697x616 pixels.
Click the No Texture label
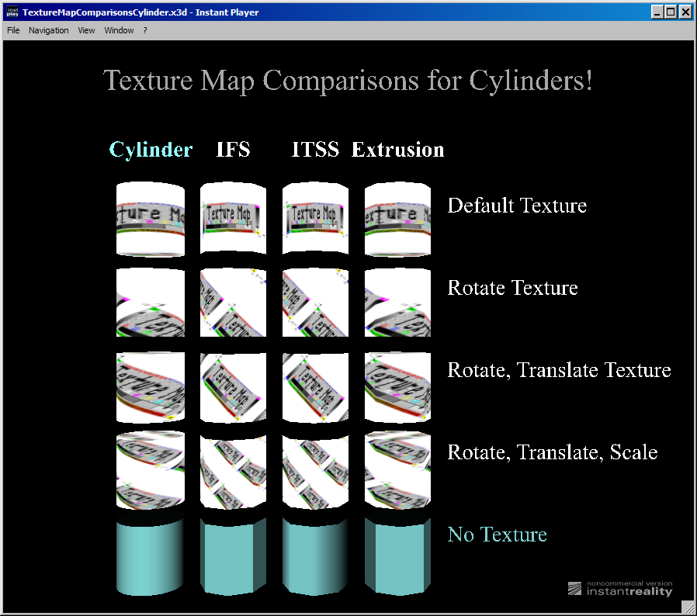497,535
